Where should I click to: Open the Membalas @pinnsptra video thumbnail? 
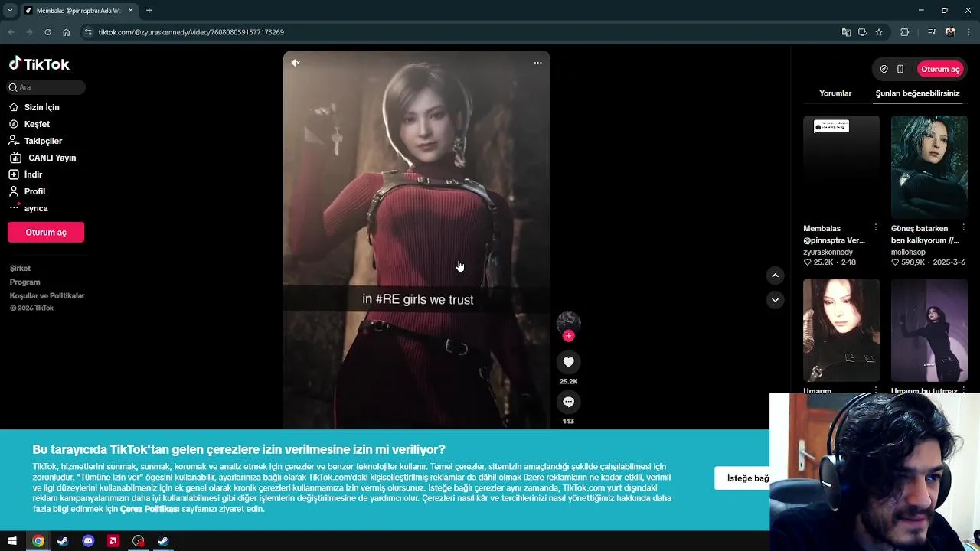(x=841, y=167)
